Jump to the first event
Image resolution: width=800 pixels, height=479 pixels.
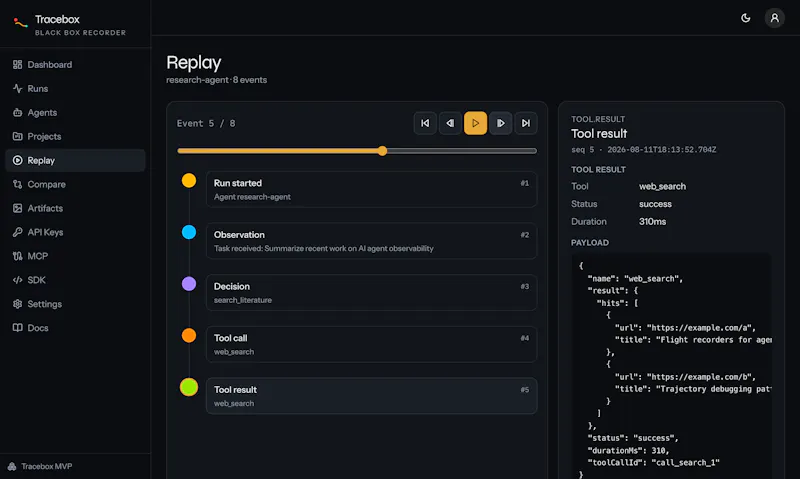pos(425,123)
